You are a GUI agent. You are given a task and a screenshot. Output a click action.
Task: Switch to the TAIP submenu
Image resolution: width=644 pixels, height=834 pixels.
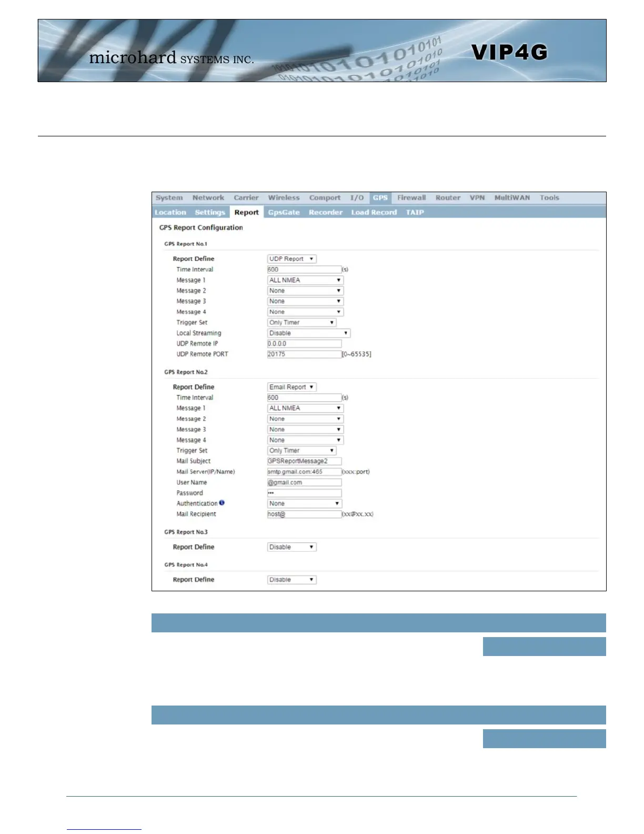[415, 212]
